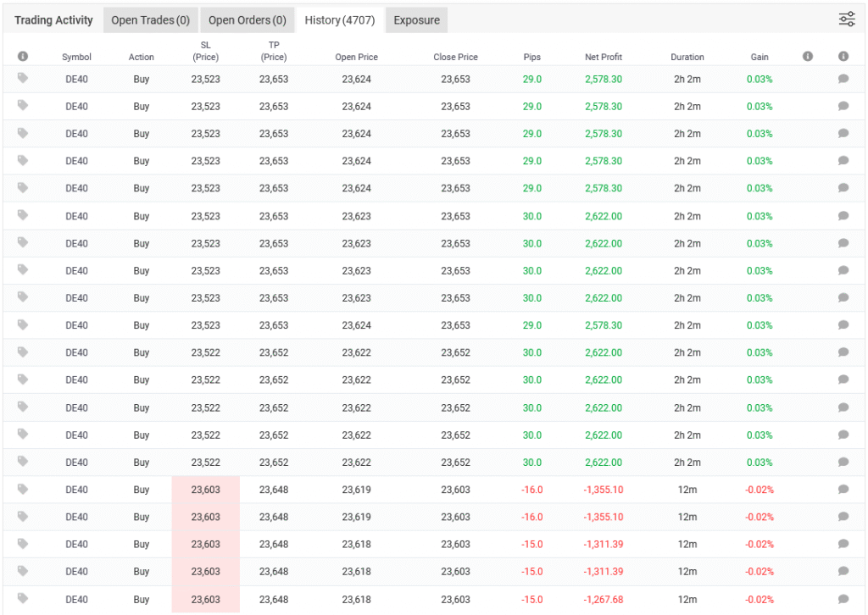Select the History (4707) tab
Image resolution: width=868 pixels, height=615 pixels.
(339, 20)
